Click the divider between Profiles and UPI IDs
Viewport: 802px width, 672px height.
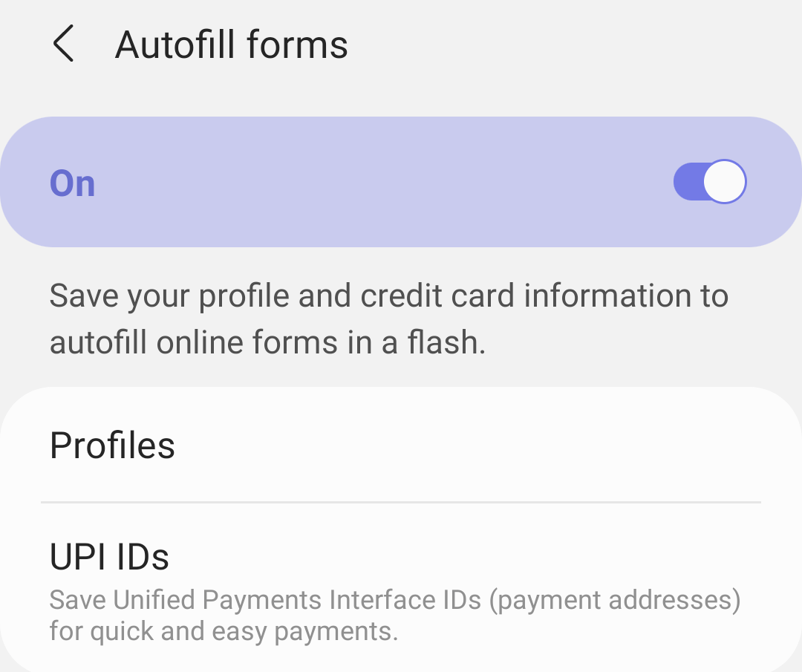401,502
